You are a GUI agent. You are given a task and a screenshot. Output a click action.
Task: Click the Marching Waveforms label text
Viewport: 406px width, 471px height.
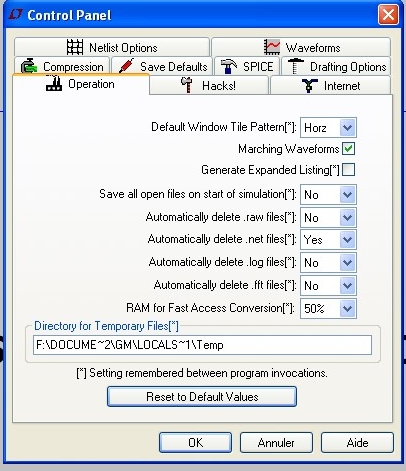click(289, 149)
